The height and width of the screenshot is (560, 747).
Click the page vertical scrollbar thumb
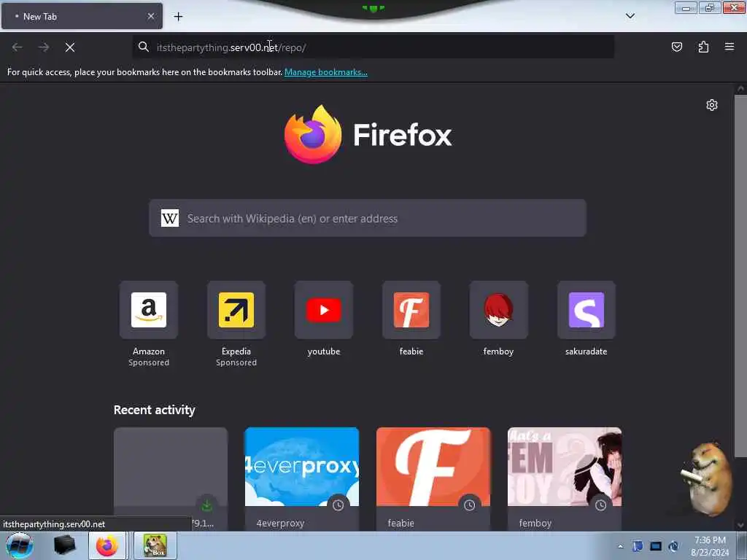740,276
